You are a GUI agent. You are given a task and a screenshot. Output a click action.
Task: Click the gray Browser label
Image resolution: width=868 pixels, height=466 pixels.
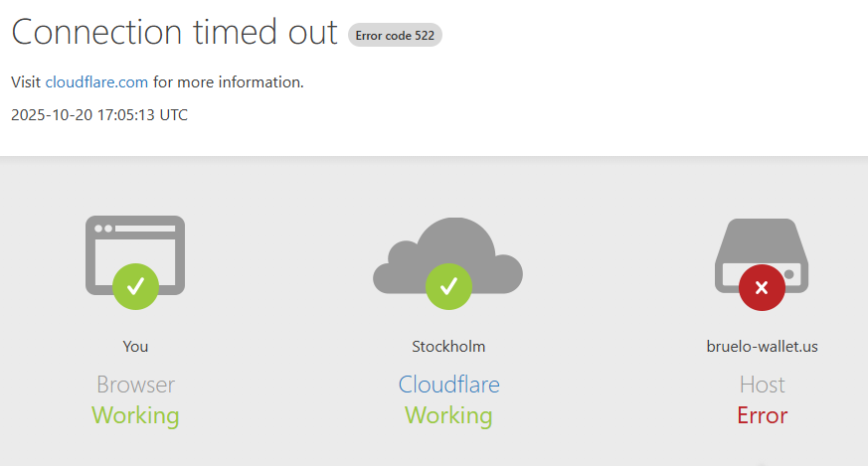pos(135,385)
